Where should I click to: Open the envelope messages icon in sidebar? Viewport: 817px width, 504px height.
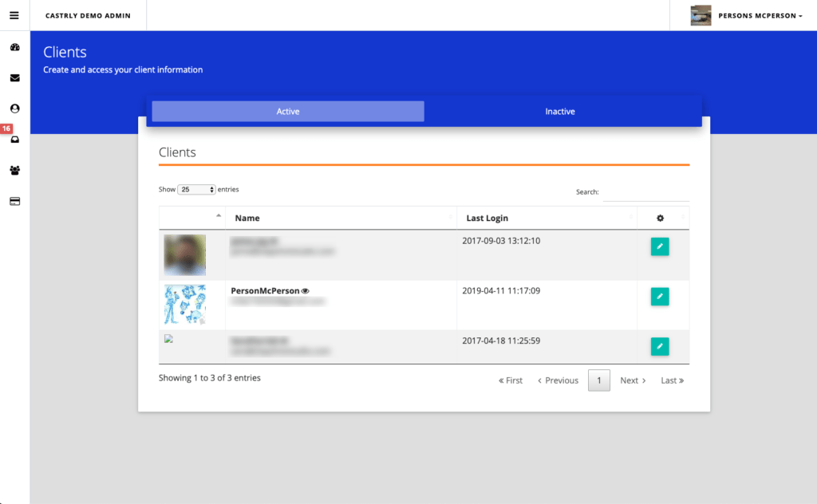(x=14, y=78)
